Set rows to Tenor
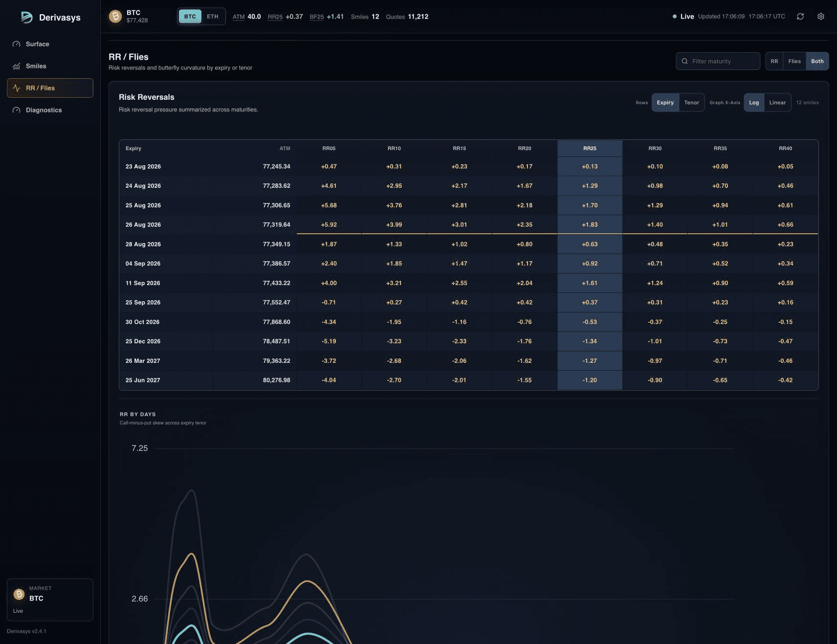The width and height of the screenshot is (837, 644). point(692,103)
